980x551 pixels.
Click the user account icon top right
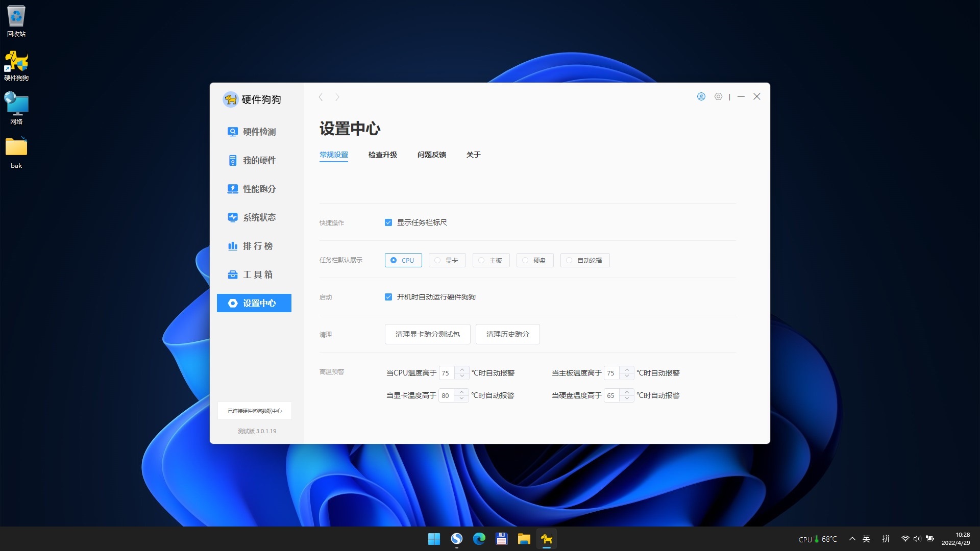[x=701, y=96]
